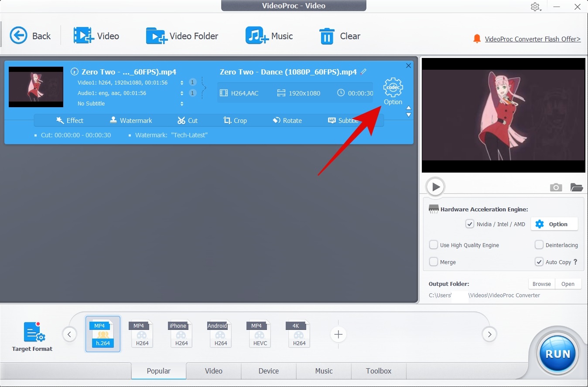The image size is (588, 387).
Task: Add a Music file
Action: [x=269, y=36]
